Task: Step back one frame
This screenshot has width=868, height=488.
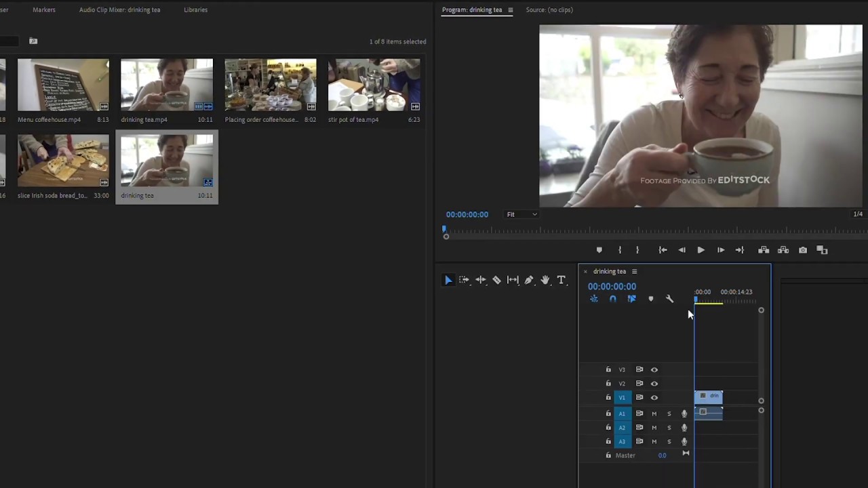Action: [x=682, y=250]
